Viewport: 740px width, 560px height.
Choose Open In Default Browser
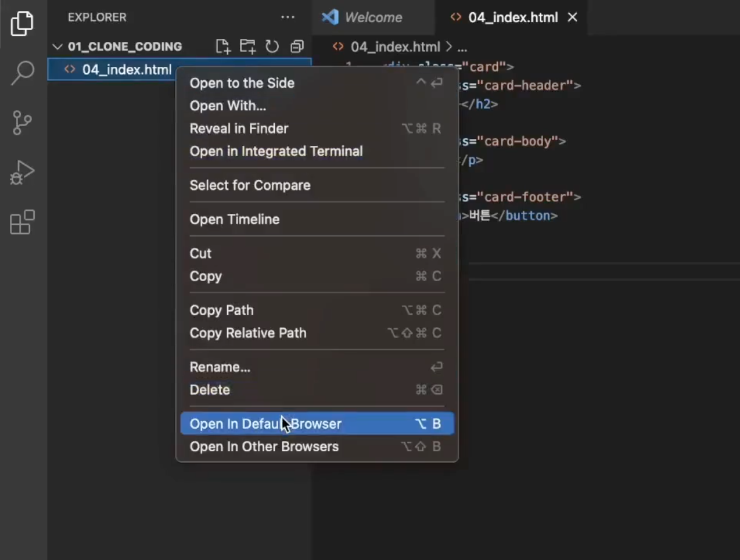point(317,423)
